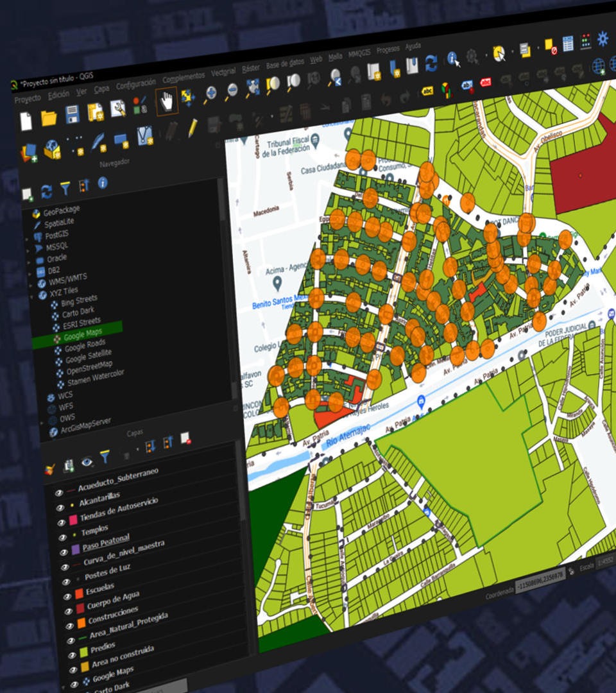616x693 pixels.
Task: Refresh the Navegador browser panel
Action: [46, 191]
